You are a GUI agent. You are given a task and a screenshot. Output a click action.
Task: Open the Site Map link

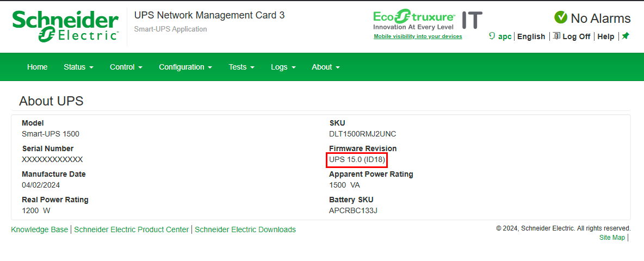click(612, 238)
